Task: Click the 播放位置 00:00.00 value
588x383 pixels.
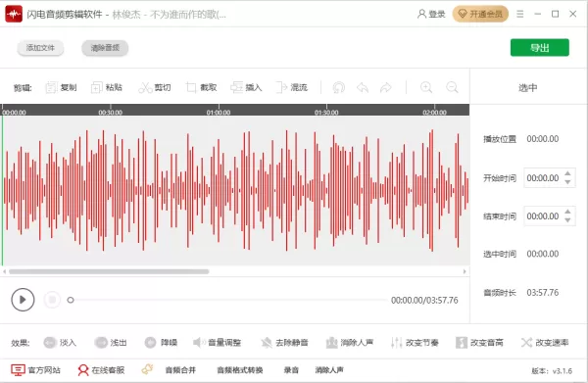Action: [543, 139]
